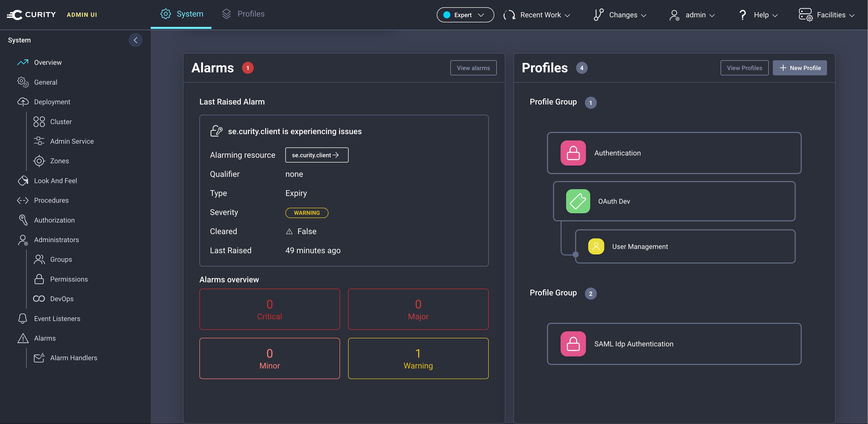This screenshot has height=424, width=868.
Task: Click the green ticket icon for OAuth Dev
Action: click(578, 201)
